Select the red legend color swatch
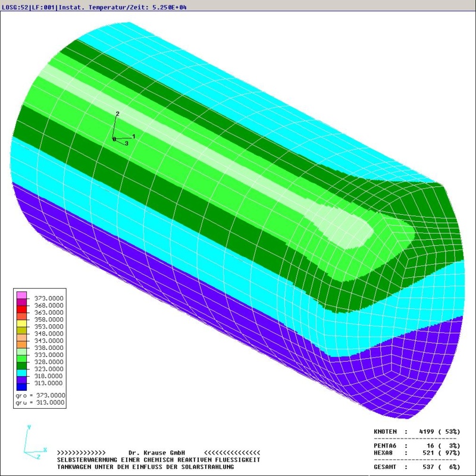The height and width of the screenshot is (476, 476). pos(21,309)
